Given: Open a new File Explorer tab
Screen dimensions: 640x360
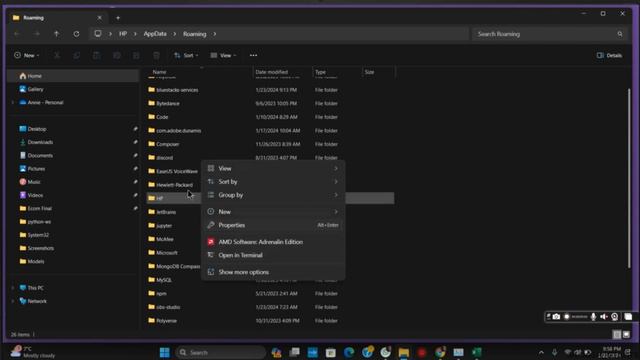Looking at the screenshot, I should (x=118, y=18).
